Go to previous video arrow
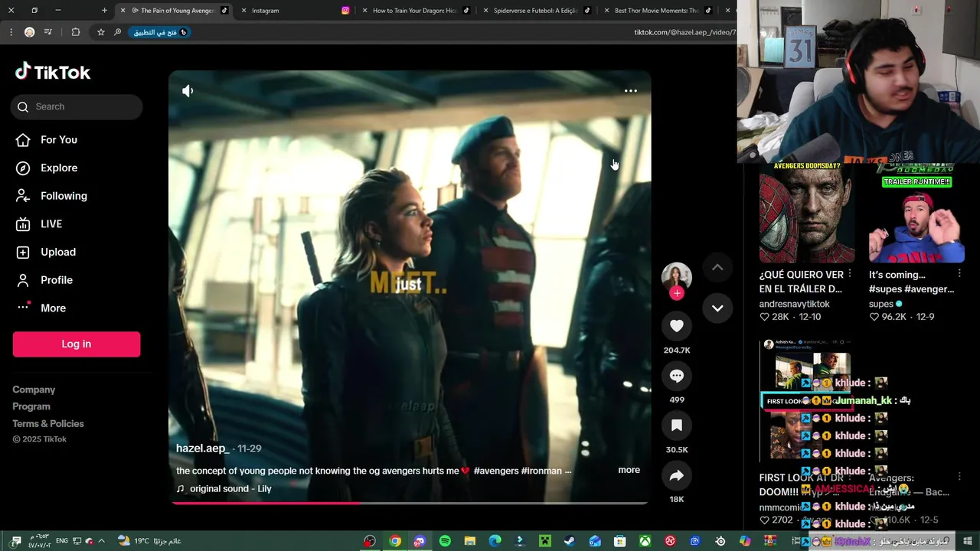 click(x=717, y=267)
